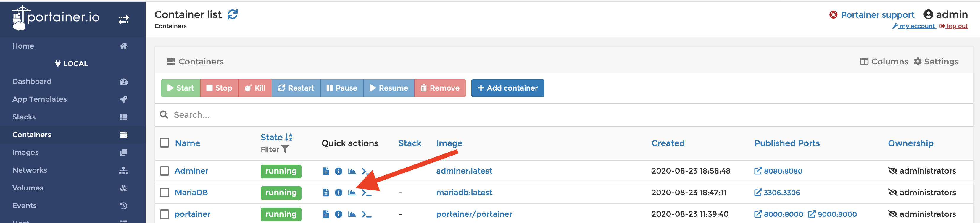
Task: Open App Templates from sidebar
Action: pyautogui.click(x=40, y=99)
